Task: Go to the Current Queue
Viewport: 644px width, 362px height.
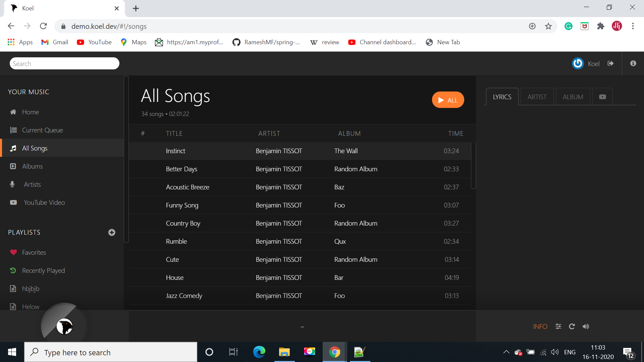Action: coord(42,130)
